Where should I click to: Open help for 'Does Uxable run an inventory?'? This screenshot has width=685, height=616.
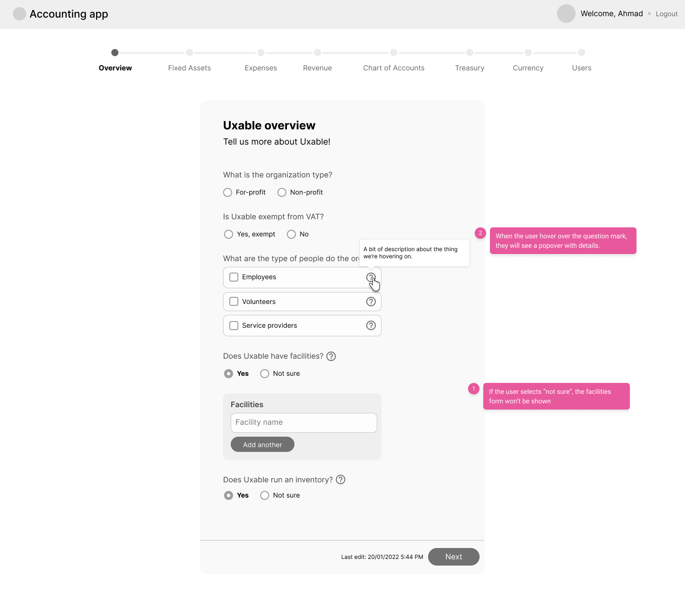[341, 479]
